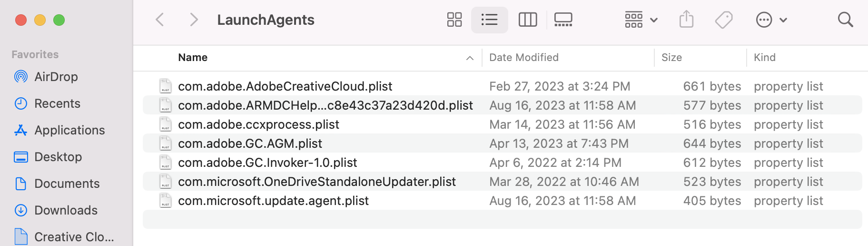
Task: Select com.adobe.ccxprocess.plist file
Action: pos(258,124)
